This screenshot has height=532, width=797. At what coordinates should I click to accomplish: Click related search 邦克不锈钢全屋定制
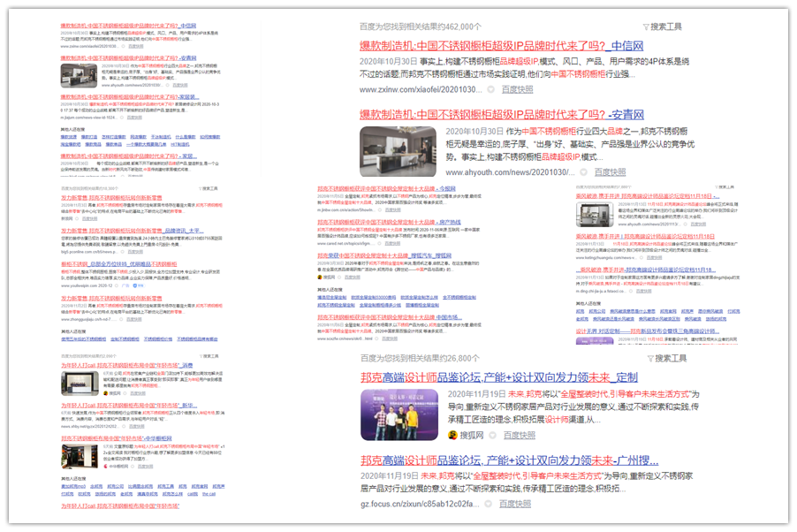tap(336, 305)
